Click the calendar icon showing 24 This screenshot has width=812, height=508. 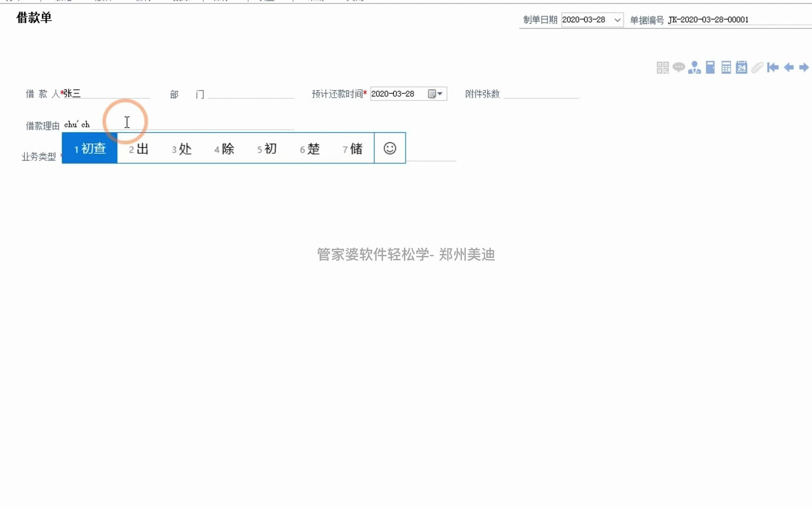741,67
